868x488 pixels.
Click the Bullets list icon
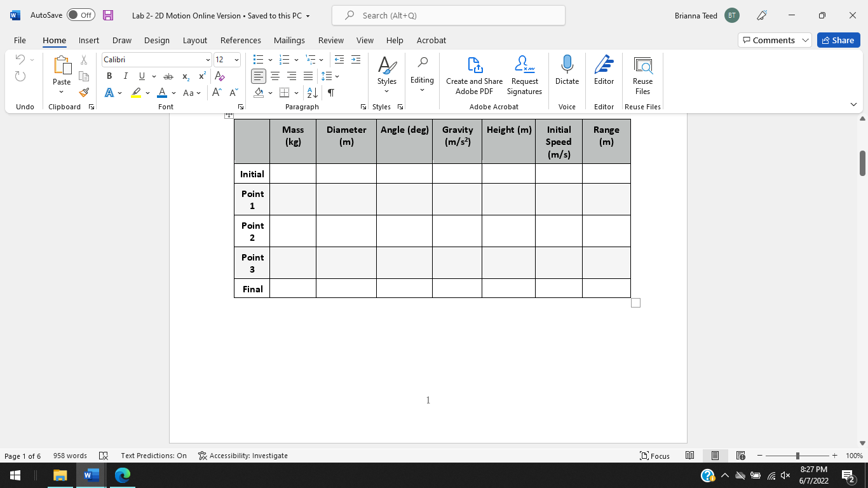258,60
